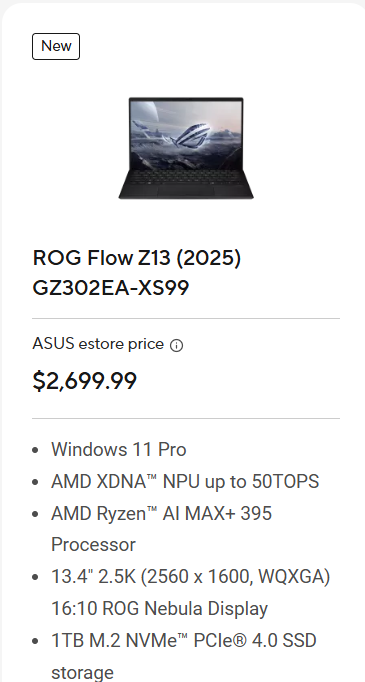
Task: Click the ASUS estore price label
Action: click(98, 344)
